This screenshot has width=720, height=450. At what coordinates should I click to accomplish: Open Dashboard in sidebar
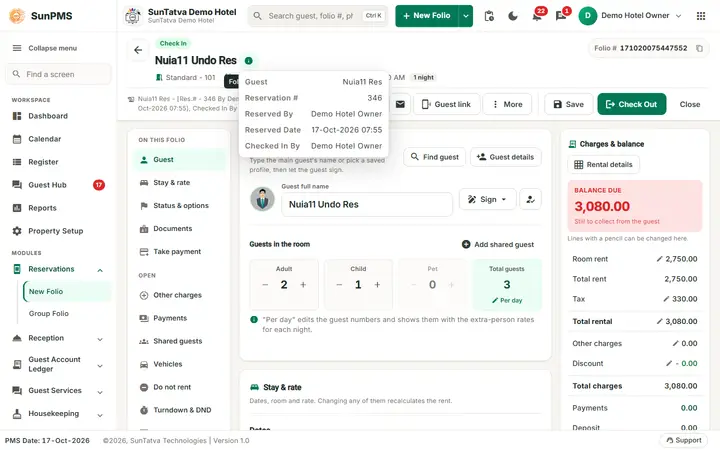click(58, 116)
